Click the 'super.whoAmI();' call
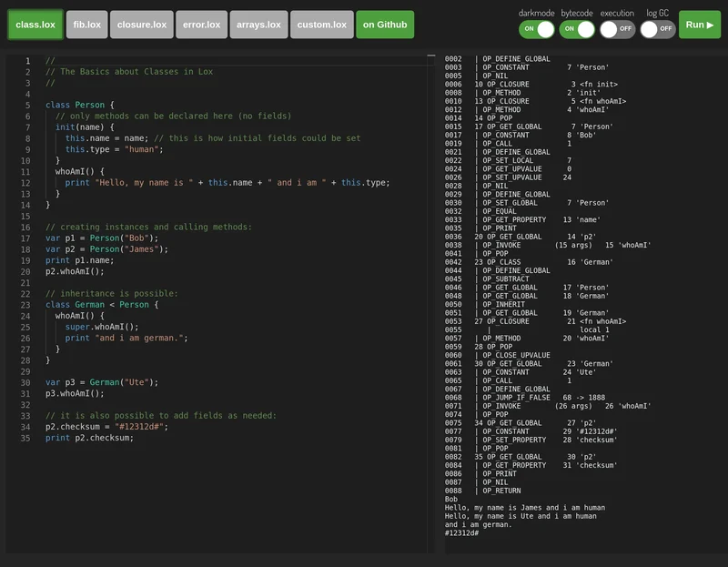The height and width of the screenshot is (567, 728). 102,327
